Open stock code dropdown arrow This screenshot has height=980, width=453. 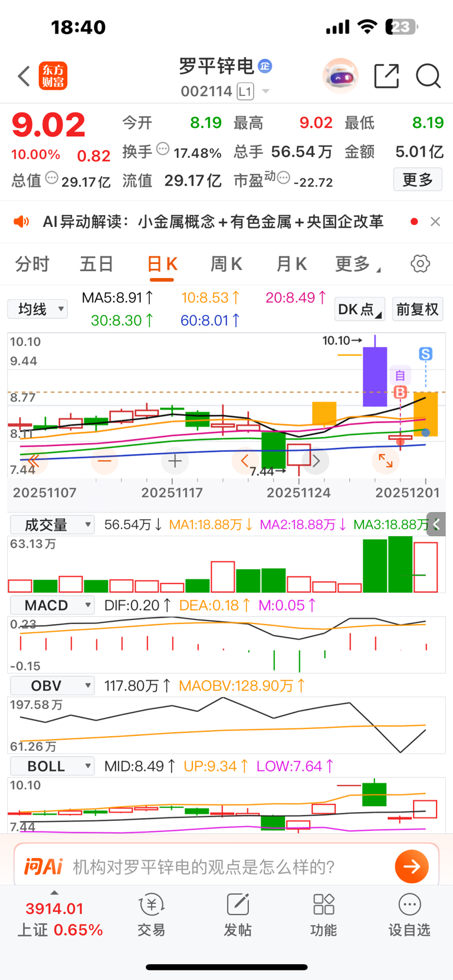click(265, 91)
